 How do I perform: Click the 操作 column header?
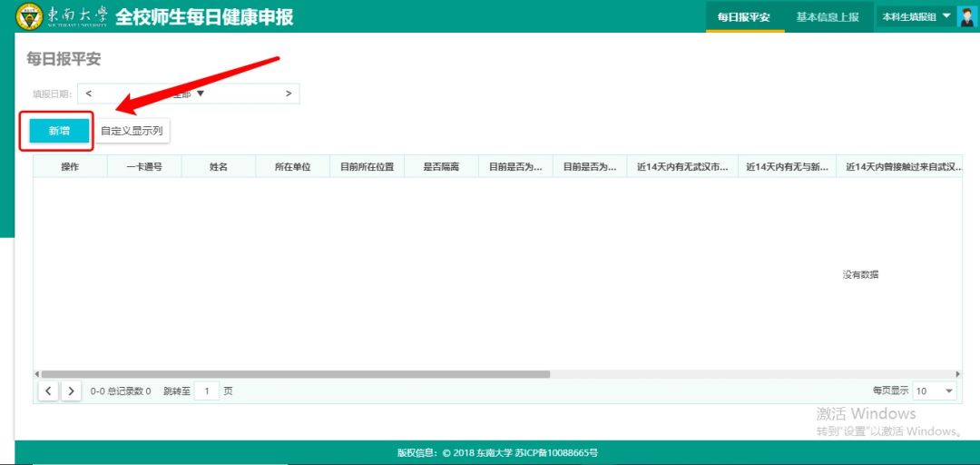pyautogui.click(x=70, y=167)
